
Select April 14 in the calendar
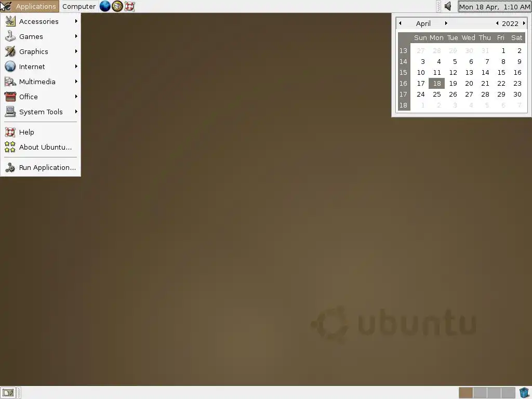pos(485,73)
